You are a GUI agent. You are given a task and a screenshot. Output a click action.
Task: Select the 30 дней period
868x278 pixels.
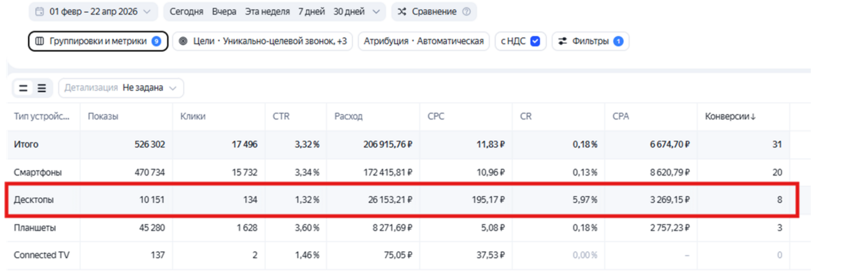[349, 11]
